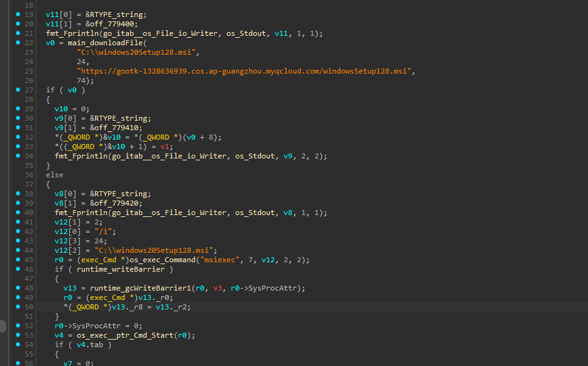588x366 pixels.
Task: Select the myqcloud.com URL string
Action: pos(244,71)
